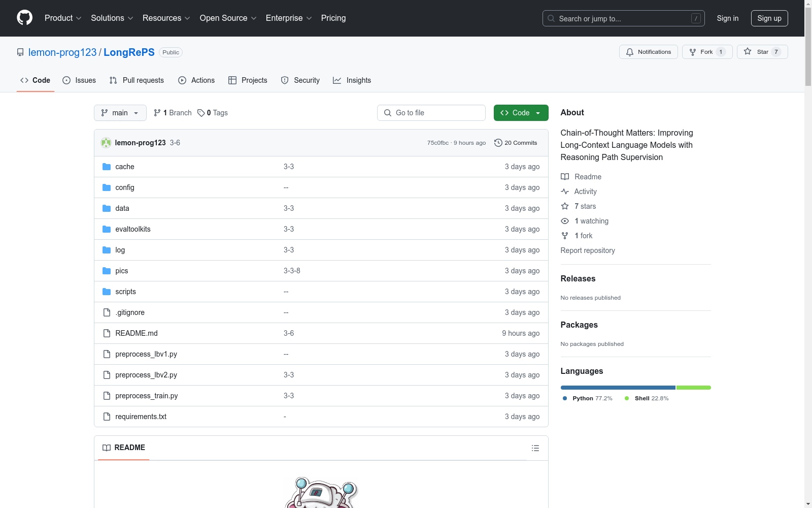
Task: Expand the Product menu
Action: (63, 18)
